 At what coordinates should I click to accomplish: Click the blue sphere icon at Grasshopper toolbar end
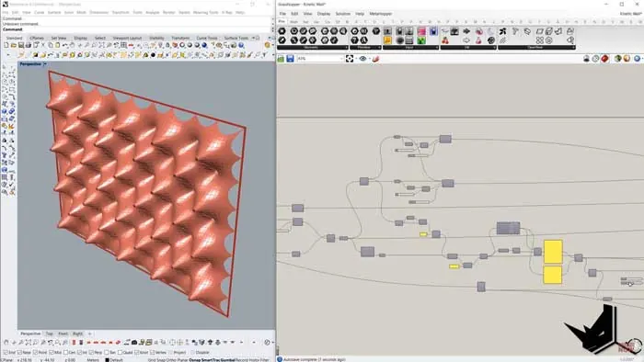637,59
